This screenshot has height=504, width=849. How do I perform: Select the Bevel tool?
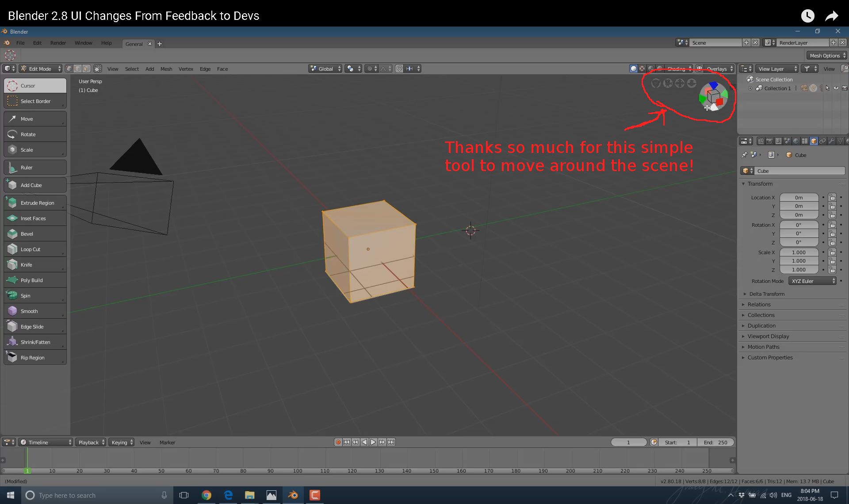coord(34,234)
